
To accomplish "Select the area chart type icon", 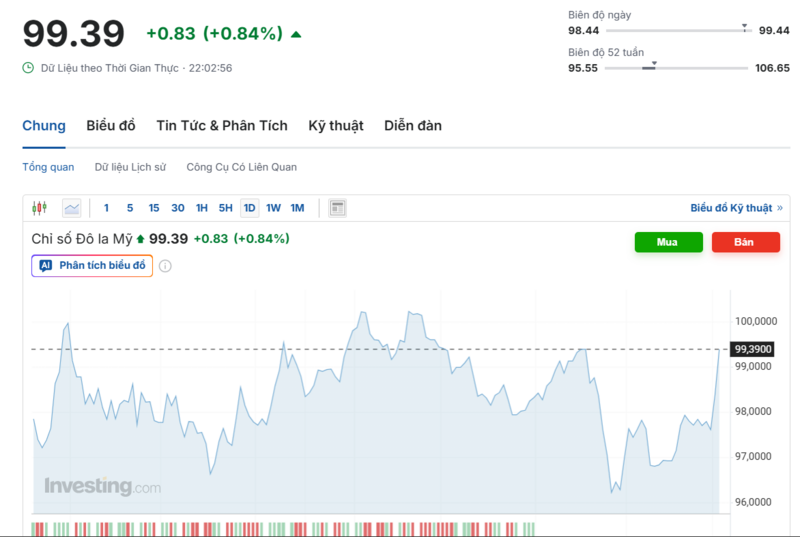I will pos(71,208).
